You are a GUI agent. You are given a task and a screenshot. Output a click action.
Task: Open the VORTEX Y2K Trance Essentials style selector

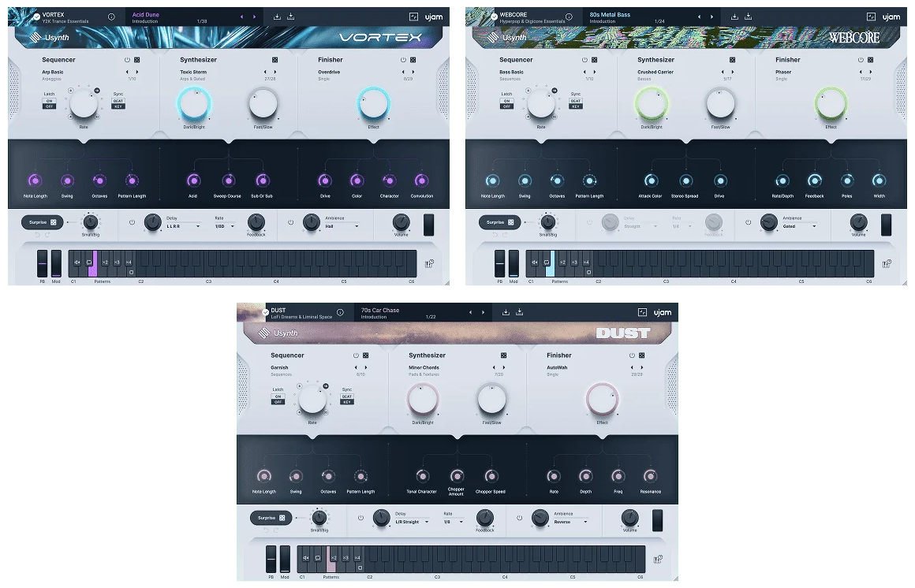pyautogui.click(x=65, y=17)
